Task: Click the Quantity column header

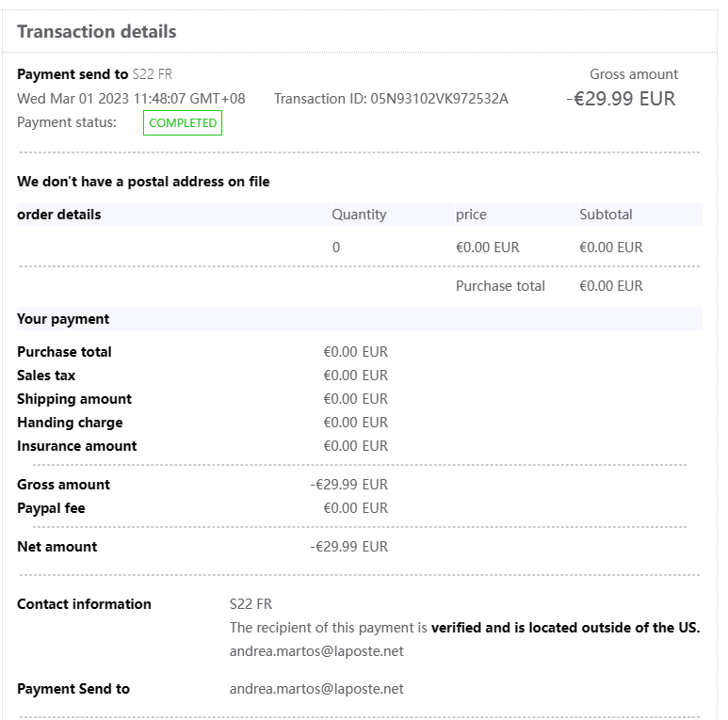Action: [x=359, y=215]
